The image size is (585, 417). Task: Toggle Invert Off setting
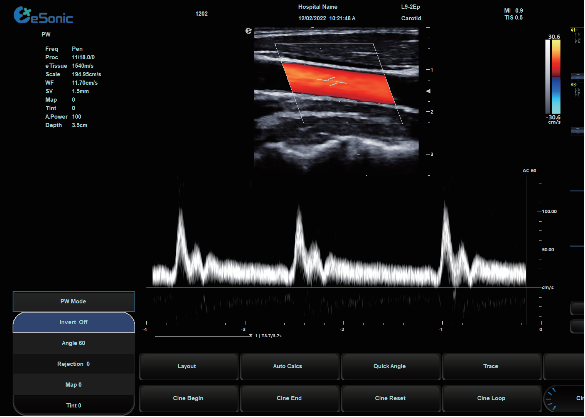(73, 322)
